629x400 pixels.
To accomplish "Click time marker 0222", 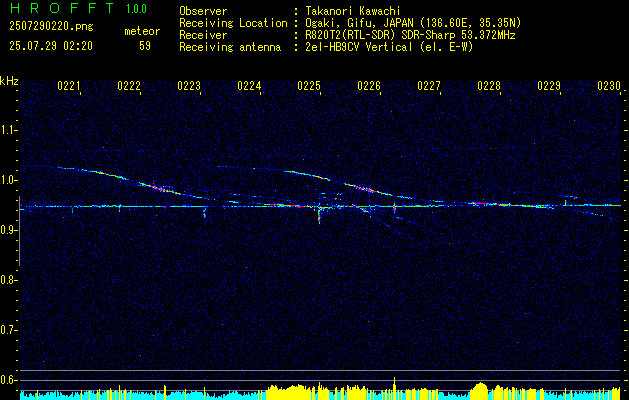I will pos(129,86).
